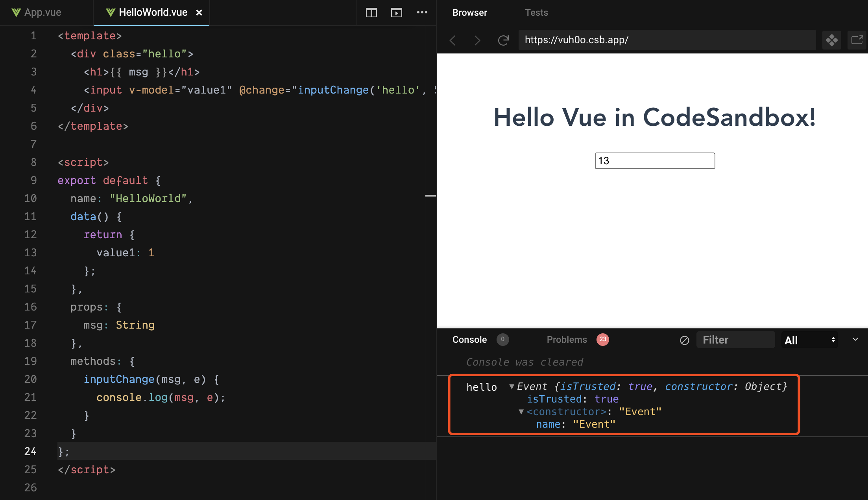Open the All log level dropdown

coord(809,340)
